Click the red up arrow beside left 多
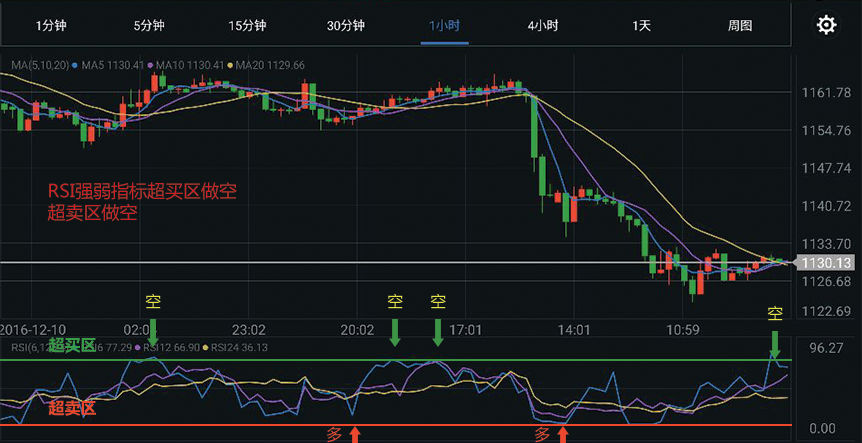This screenshot has width=862, height=443. pyautogui.click(x=355, y=434)
